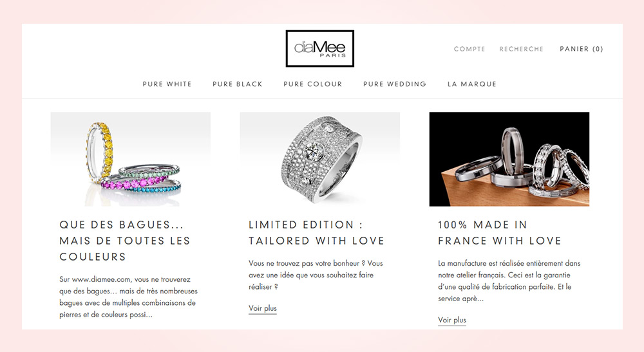
Task: Click the diaMee Paris logo
Action: 319,48
